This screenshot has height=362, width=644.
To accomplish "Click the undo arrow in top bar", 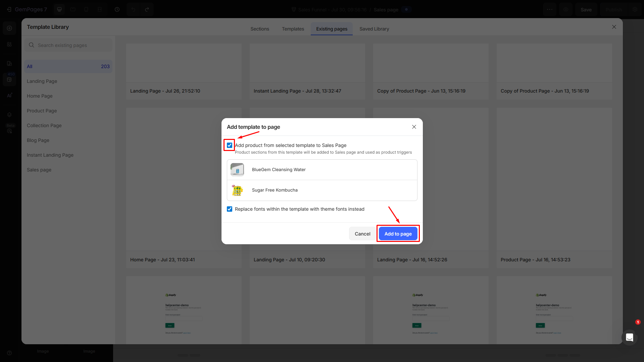I will click(x=134, y=9).
